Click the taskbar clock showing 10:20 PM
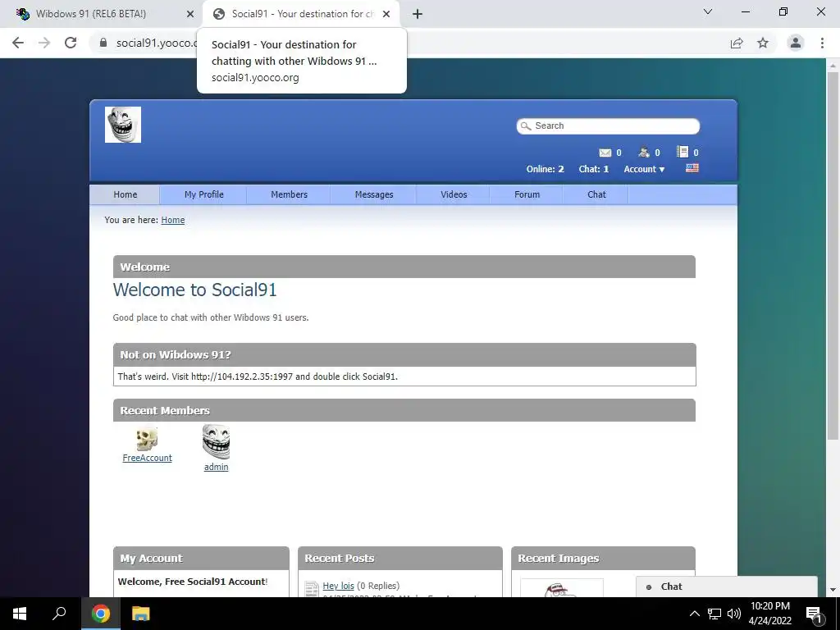 coord(769,614)
